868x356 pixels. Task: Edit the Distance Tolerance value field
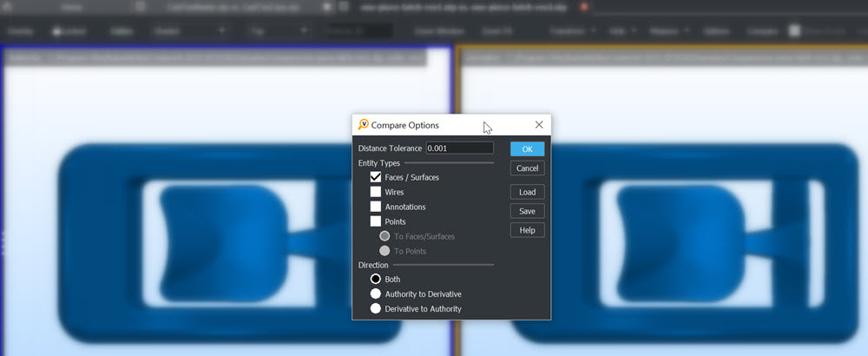(459, 148)
